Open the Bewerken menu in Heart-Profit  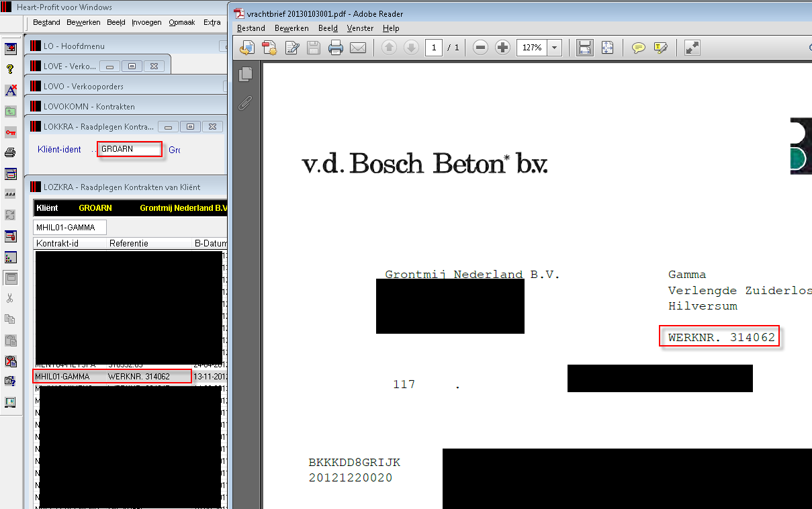tap(83, 22)
